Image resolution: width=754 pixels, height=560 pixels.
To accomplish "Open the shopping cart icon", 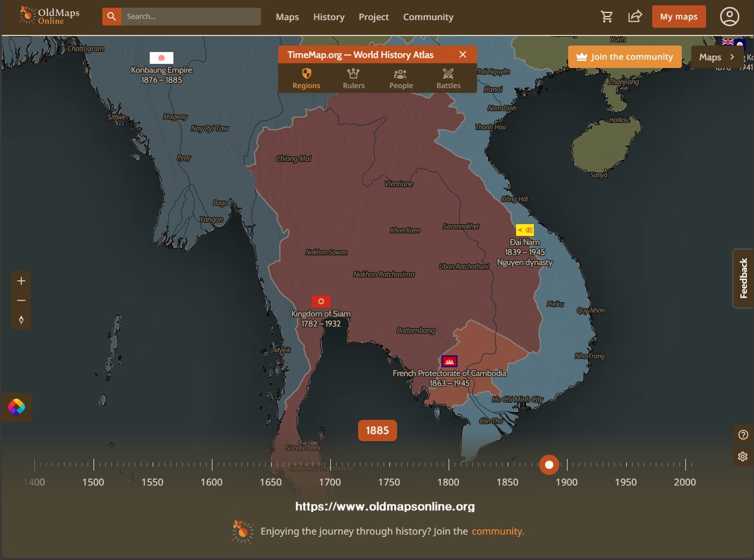I will [607, 17].
